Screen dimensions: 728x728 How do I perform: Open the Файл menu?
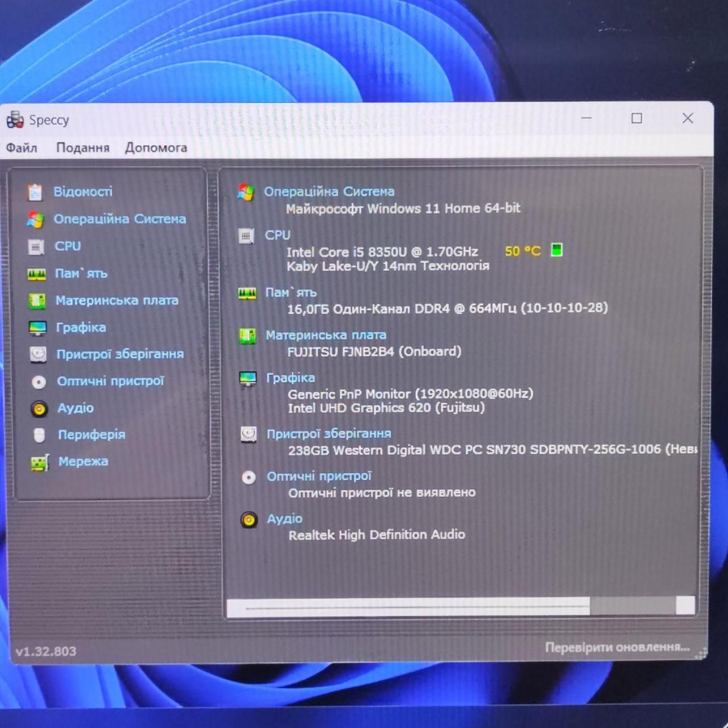(22, 148)
